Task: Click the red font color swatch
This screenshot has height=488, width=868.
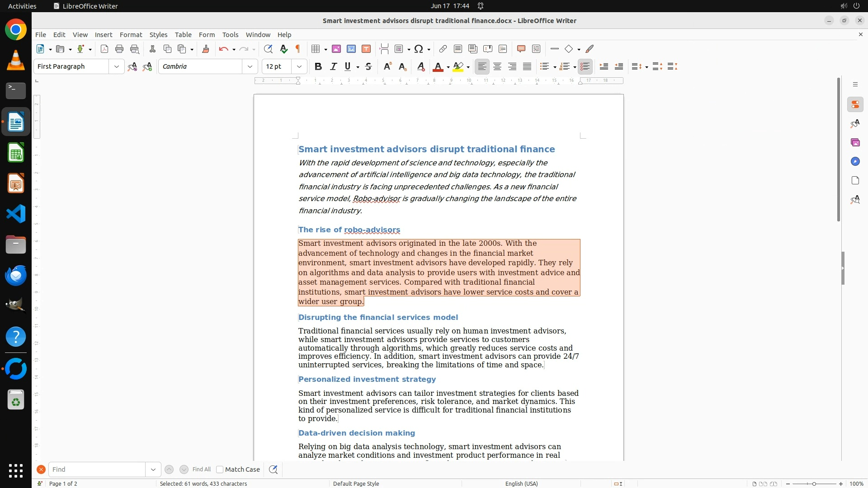Action: (x=438, y=66)
